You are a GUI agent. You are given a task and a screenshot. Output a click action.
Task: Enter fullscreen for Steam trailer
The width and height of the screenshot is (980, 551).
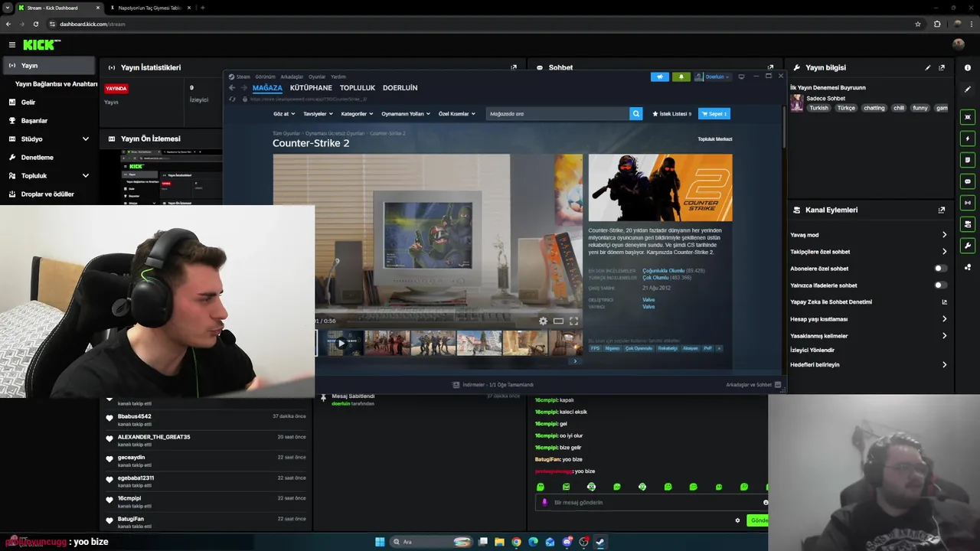pyautogui.click(x=573, y=321)
